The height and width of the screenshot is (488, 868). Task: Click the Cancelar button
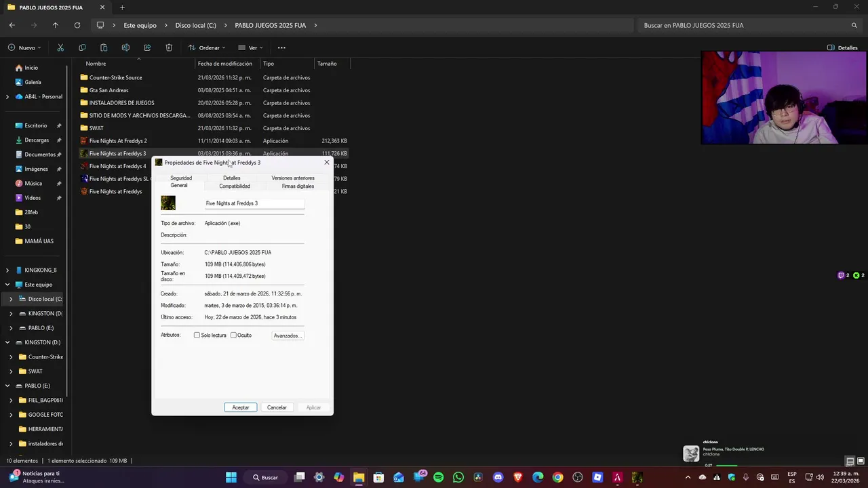tap(277, 407)
